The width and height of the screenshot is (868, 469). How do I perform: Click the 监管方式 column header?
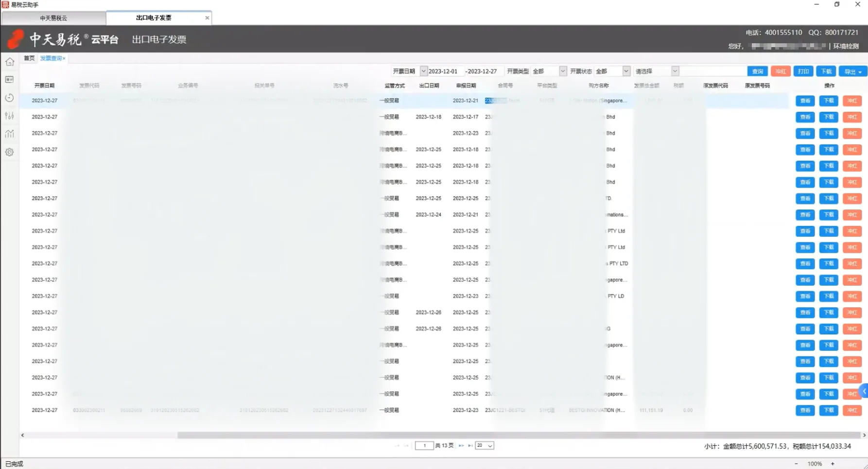click(x=395, y=86)
